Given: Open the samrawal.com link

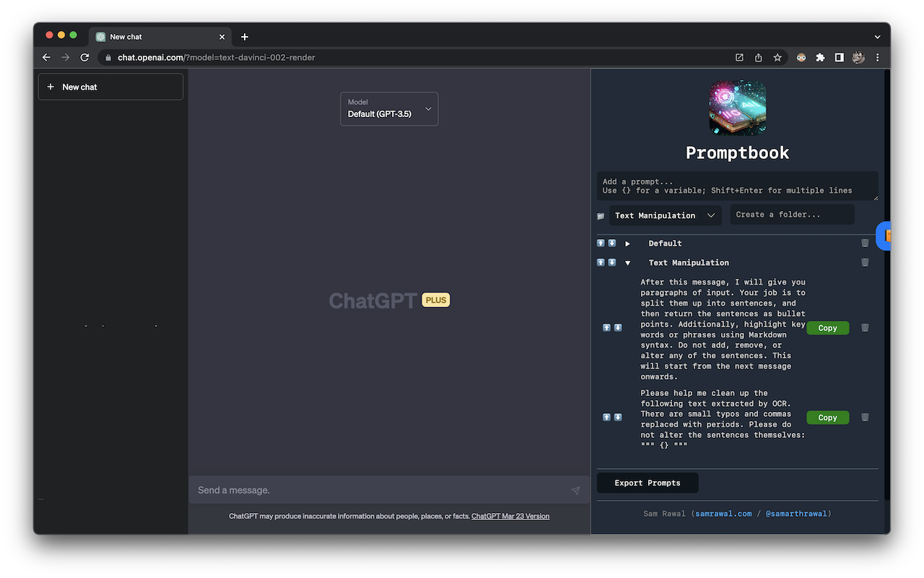Looking at the screenshot, I should (723, 514).
